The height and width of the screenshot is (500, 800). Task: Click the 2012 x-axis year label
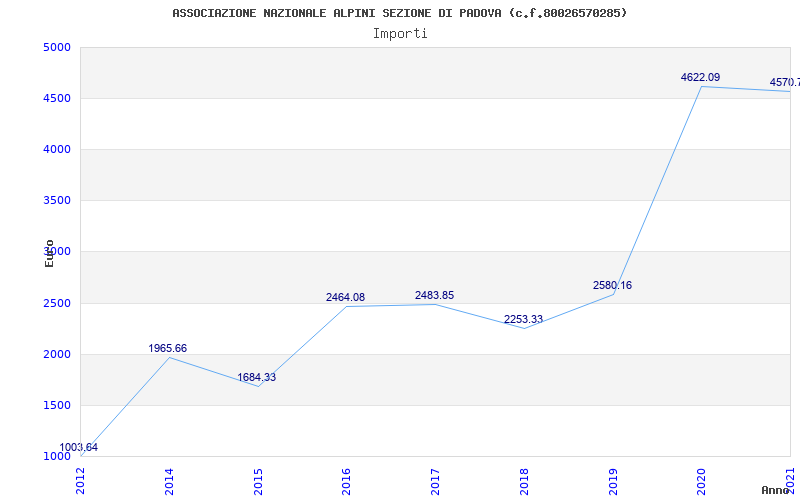tap(81, 482)
